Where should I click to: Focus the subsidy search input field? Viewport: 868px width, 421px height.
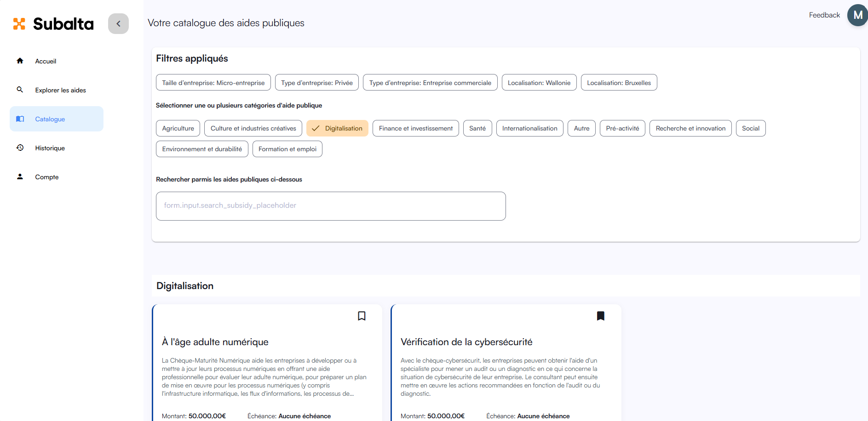click(331, 206)
